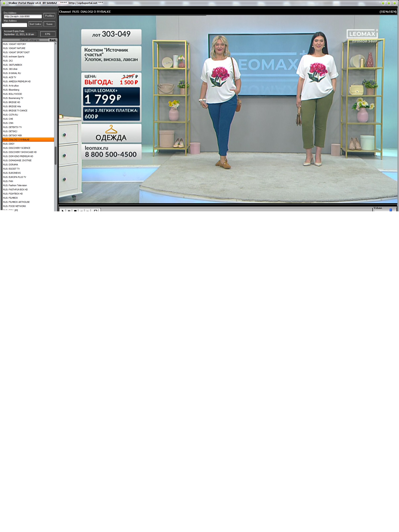Select channel 'RUS: Bloomberg'
399x532 pixels.
pos(28,90)
